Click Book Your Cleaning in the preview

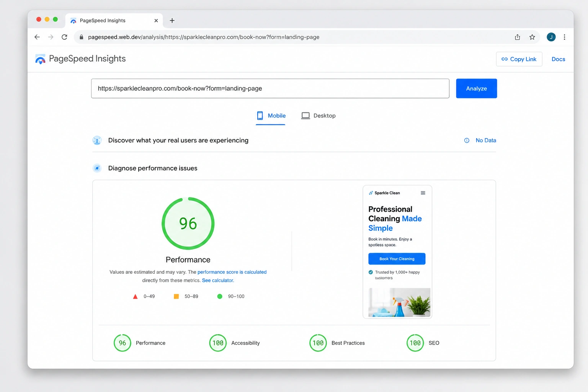(x=397, y=259)
